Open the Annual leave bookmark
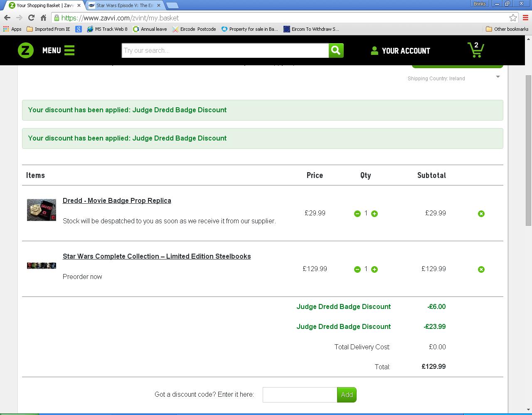This screenshot has height=415, width=532. click(x=150, y=29)
